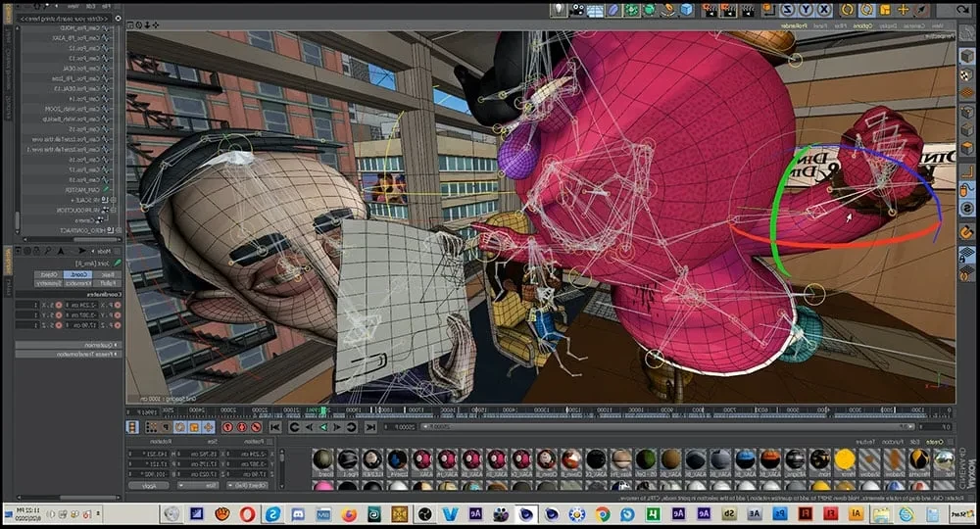The width and height of the screenshot is (980, 529).
Task: Click P.X position value field in Attributes
Action: (x=81, y=306)
